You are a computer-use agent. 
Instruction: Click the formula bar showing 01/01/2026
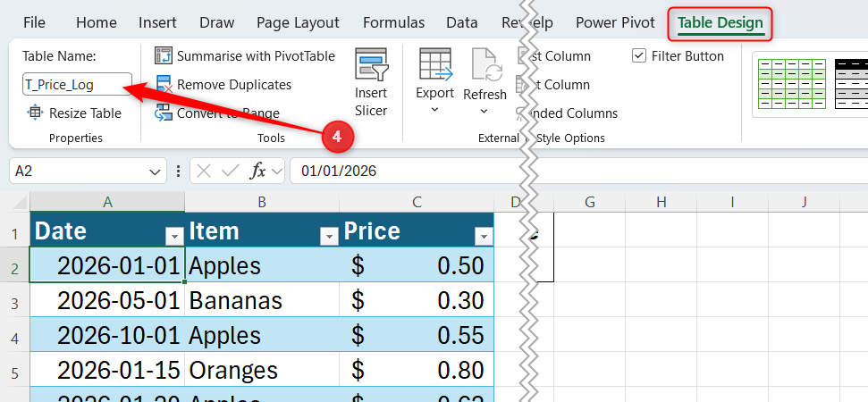pyautogui.click(x=578, y=171)
